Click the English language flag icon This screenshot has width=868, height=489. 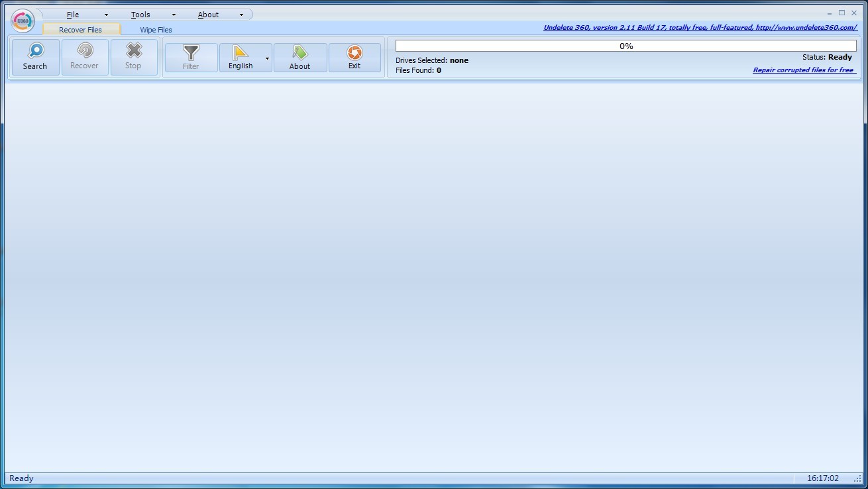(241, 53)
